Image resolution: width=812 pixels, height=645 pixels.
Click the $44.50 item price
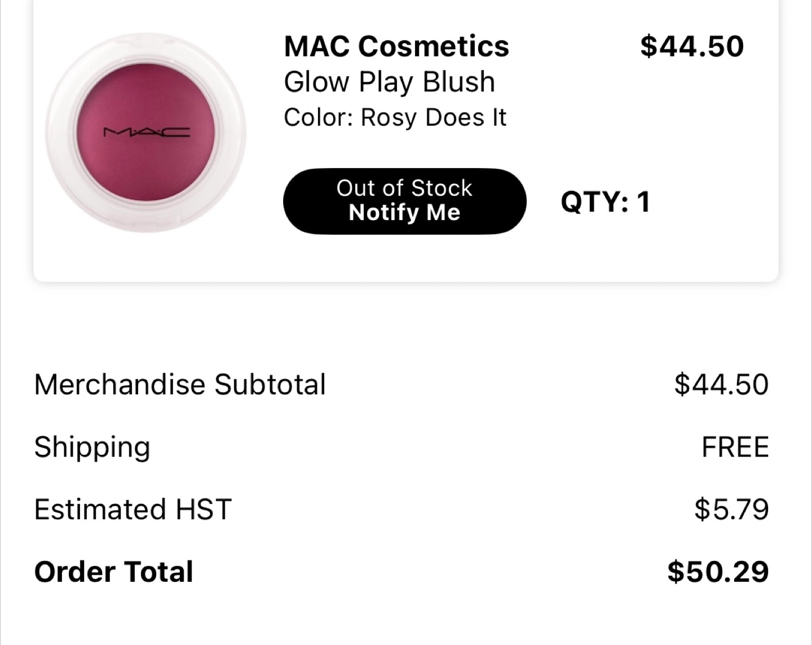[692, 46]
